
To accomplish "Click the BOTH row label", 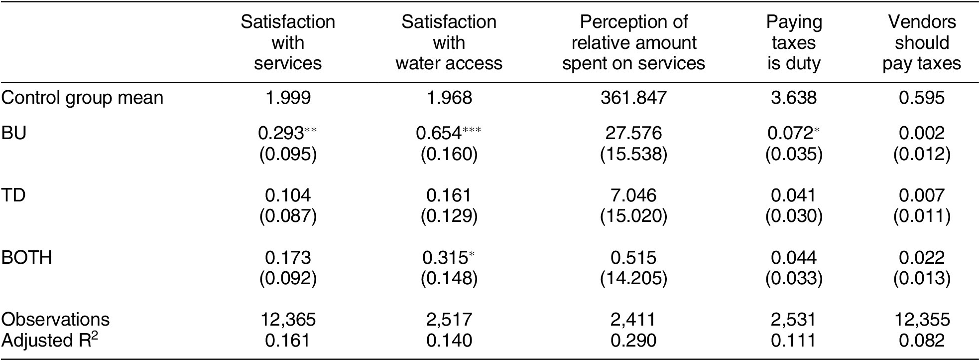I will pyautogui.click(x=26, y=257).
